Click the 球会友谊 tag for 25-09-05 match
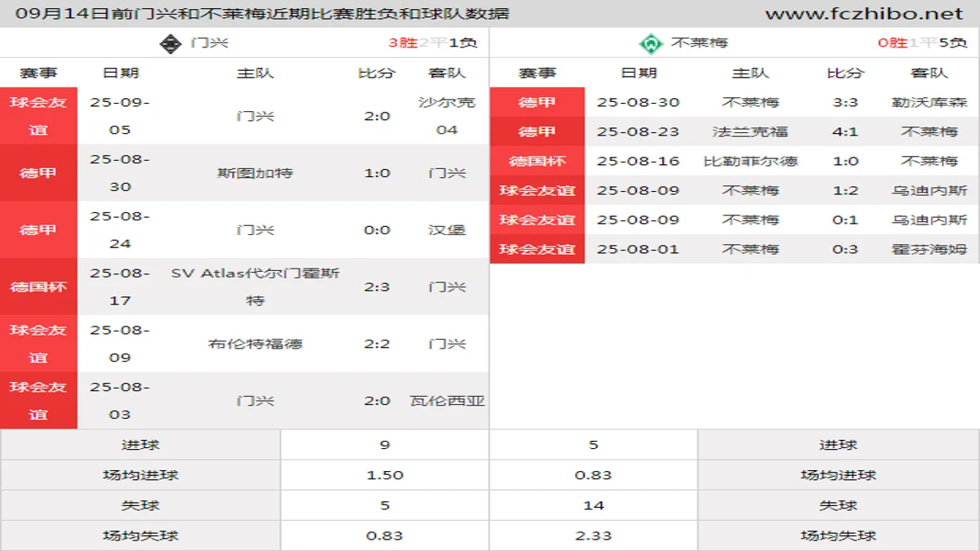This screenshot has width=980, height=551. coord(38,116)
